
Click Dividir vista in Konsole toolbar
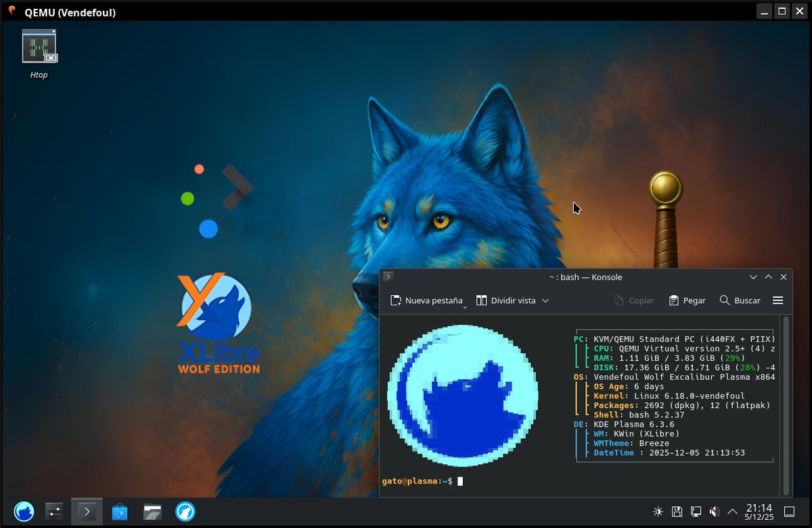tap(506, 301)
